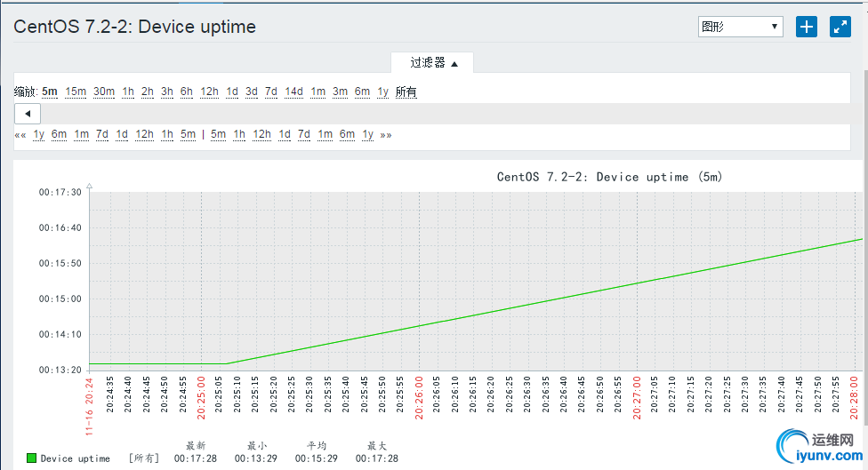Shift time forward by 7d
Viewport: 868px width, 470px height.
pyautogui.click(x=304, y=134)
